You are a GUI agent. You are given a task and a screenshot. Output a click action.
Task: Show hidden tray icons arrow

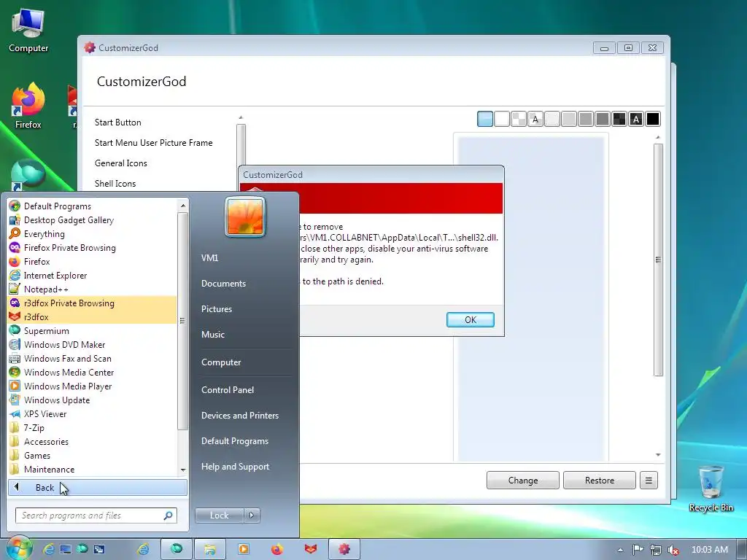pos(620,550)
